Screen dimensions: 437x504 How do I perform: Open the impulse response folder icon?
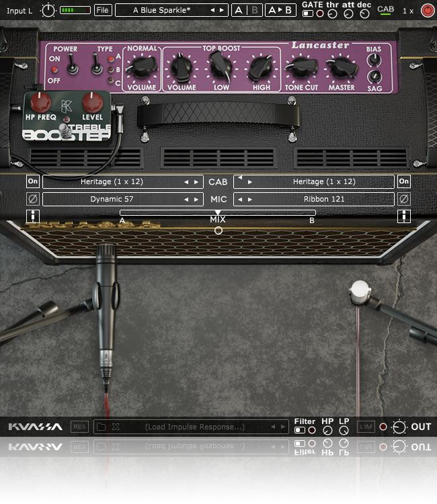(102, 427)
